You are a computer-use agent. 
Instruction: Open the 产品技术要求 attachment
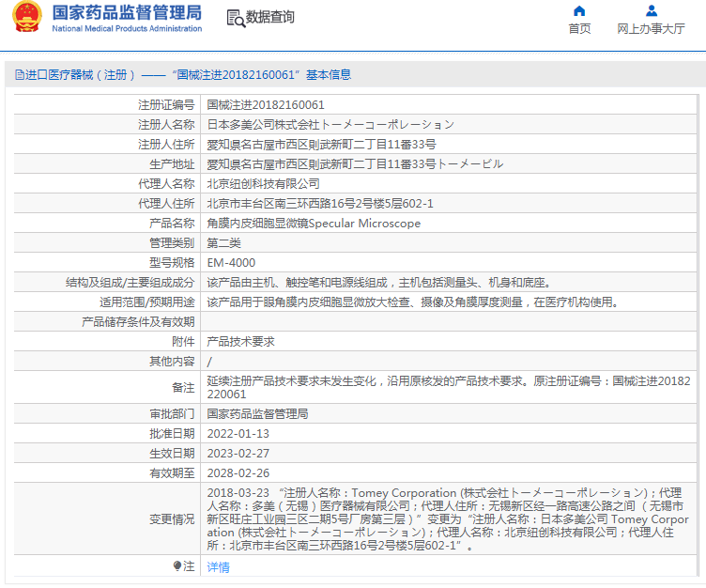click(x=240, y=342)
